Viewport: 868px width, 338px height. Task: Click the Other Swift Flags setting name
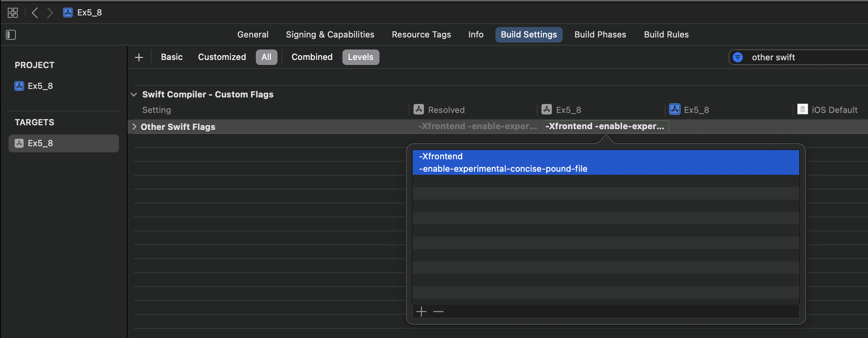(178, 127)
